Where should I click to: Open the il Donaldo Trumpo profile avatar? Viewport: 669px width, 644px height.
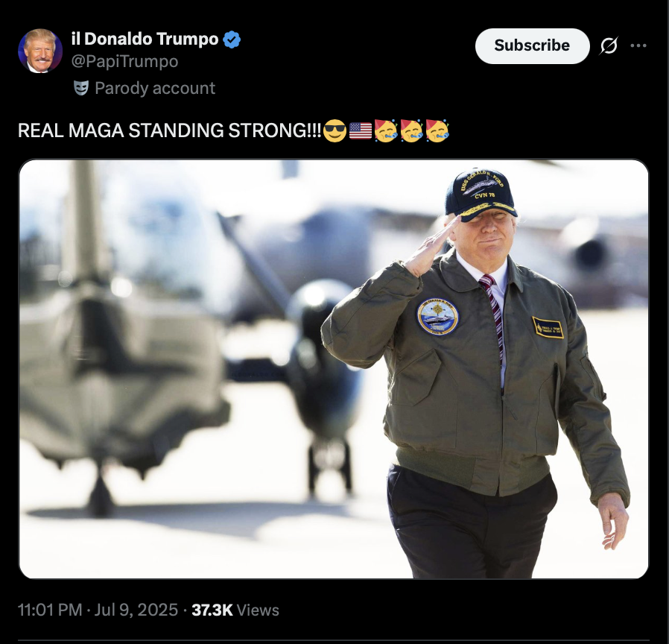[40, 51]
